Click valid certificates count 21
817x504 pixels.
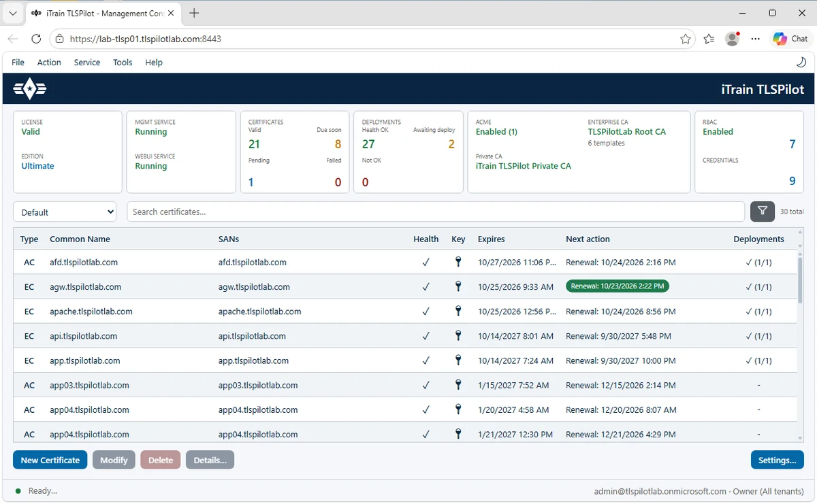click(254, 144)
